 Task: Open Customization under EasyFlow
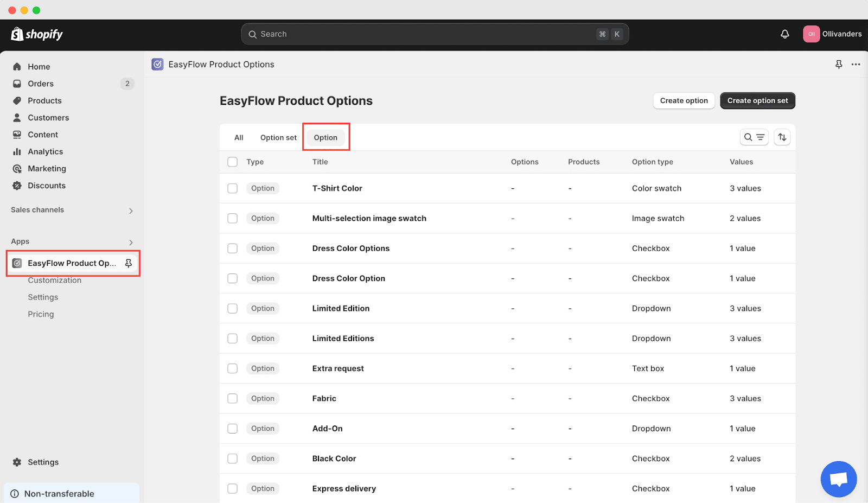[x=54, y=281]
